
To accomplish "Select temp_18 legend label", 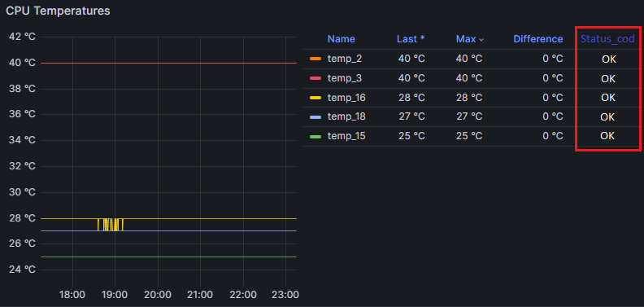I will tap(346, 117).
